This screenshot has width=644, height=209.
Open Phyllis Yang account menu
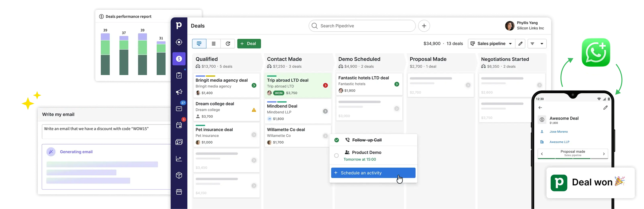point(524,25)
